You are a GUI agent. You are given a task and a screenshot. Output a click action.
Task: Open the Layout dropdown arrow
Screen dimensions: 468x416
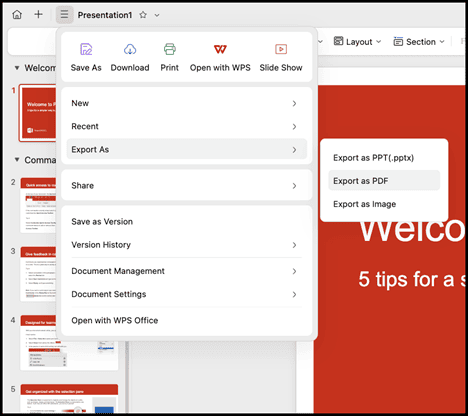(x=379, y=42)
